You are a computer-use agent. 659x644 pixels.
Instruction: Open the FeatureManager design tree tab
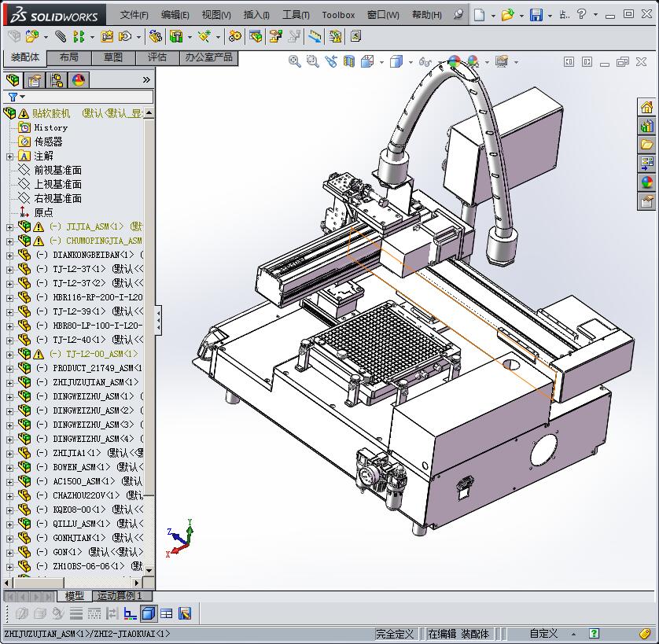point(13,80)
